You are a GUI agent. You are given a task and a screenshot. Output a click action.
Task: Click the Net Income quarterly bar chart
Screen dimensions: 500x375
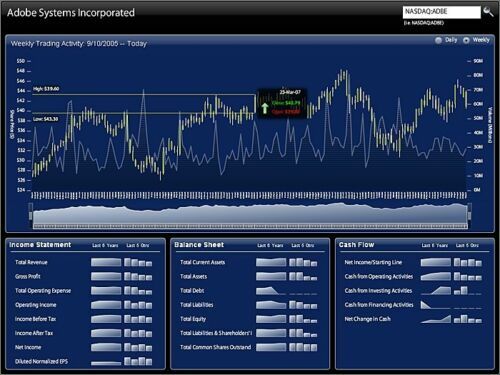[x=138, y=347]
